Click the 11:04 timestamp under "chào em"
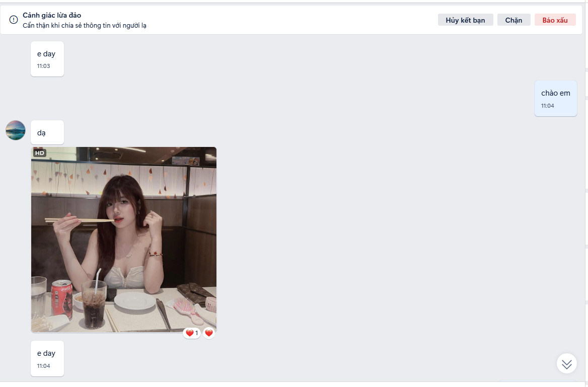588x387 pixels. pos(548,106)
